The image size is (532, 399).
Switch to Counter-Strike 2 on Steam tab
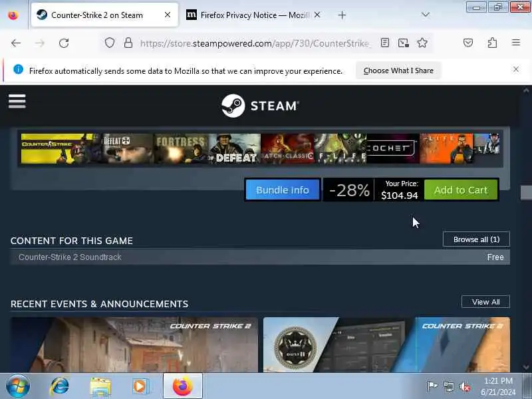[x=104, y=15]
